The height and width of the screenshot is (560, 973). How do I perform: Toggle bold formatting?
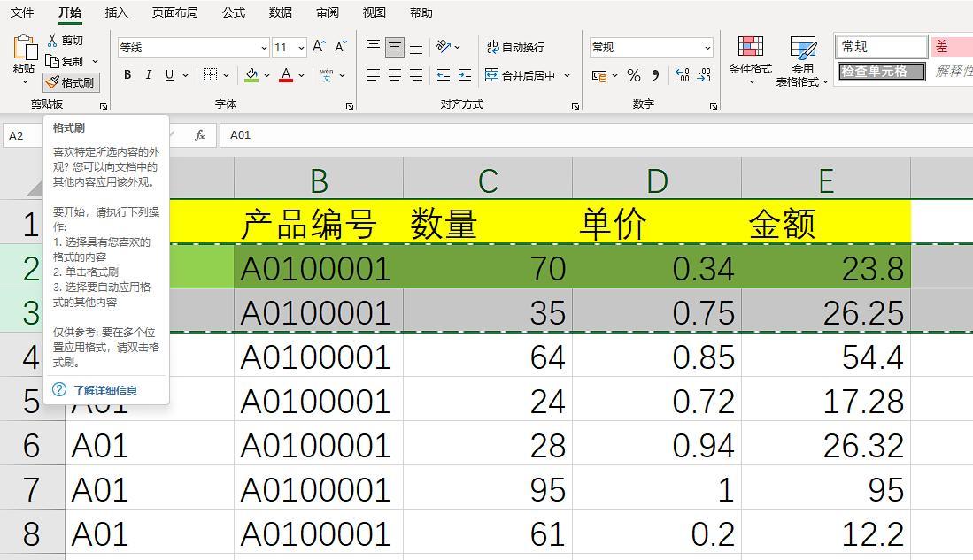tap(127, 75)
